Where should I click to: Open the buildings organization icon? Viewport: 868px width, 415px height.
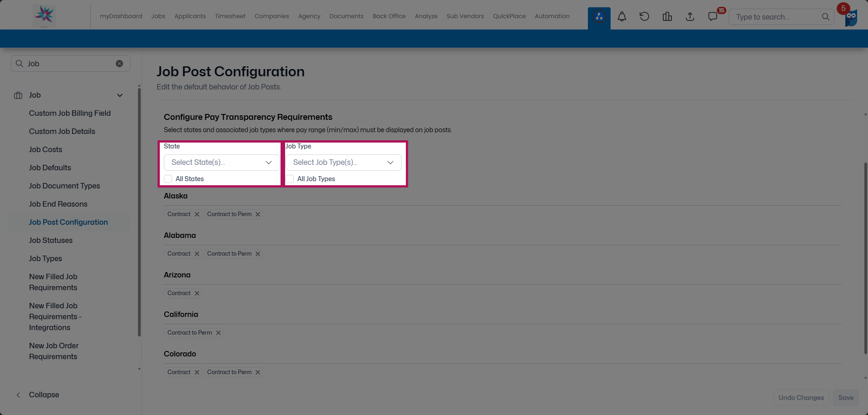click(x=667, y=17)
